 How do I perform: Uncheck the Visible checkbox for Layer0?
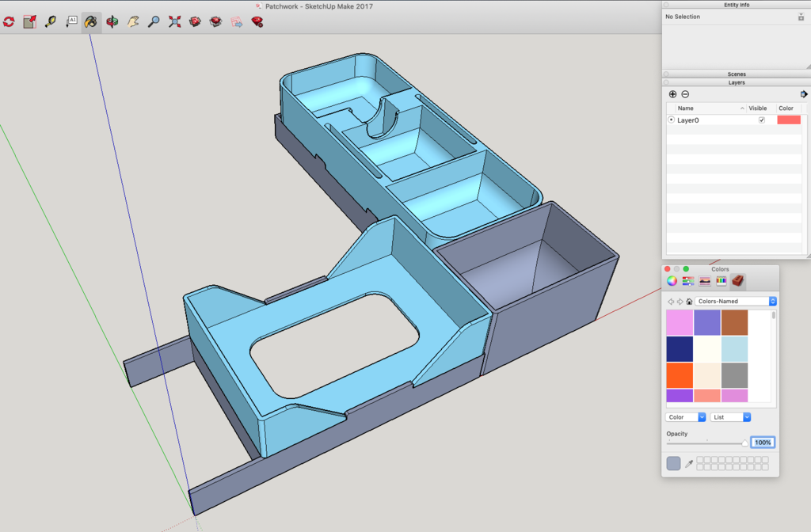762,120
